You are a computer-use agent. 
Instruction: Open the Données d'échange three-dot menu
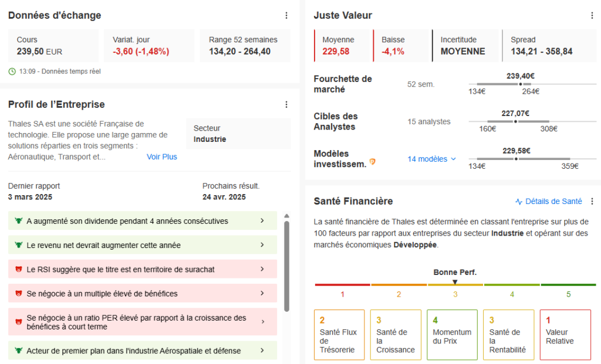pyautogui.click(x=286, y=16)
